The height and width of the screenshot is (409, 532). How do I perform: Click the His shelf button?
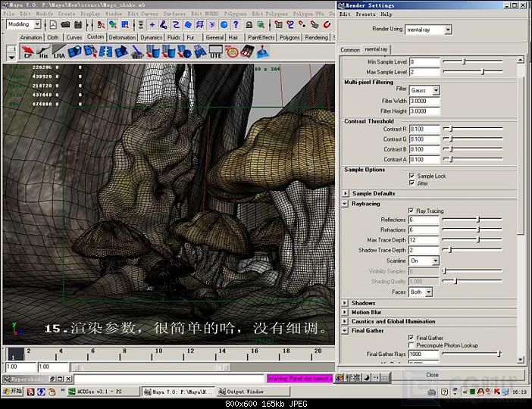43,52
